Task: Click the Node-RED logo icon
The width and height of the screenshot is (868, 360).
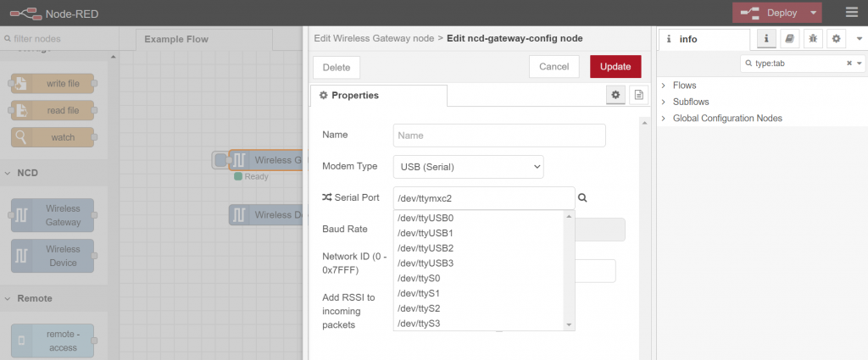Action: (25, 13)
